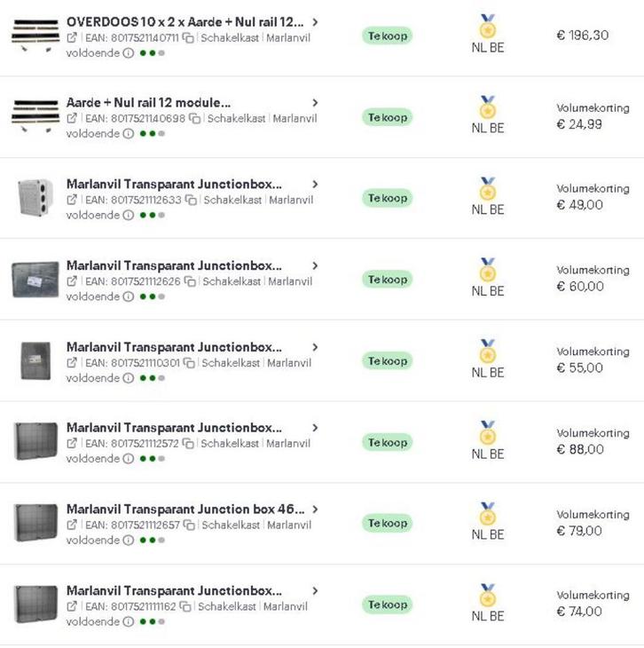Open the Aarde + Nul rail 12 module title

tap(148, 102)
